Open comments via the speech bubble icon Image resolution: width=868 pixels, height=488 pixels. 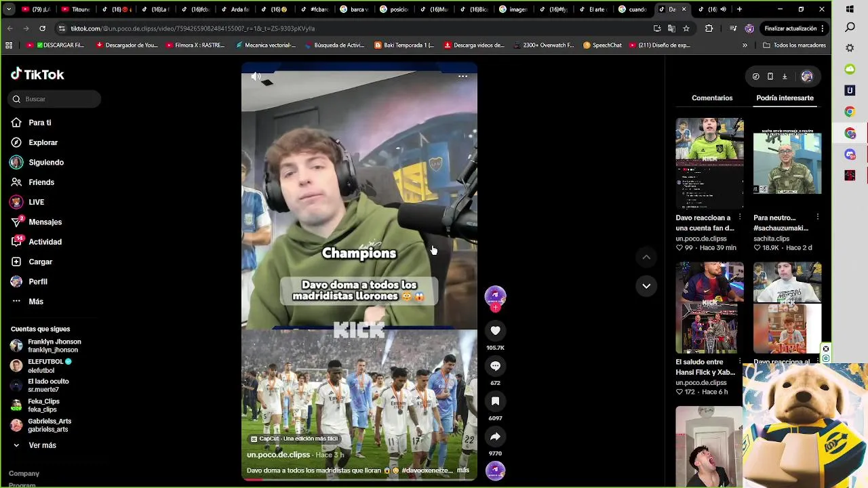[495, 366]
